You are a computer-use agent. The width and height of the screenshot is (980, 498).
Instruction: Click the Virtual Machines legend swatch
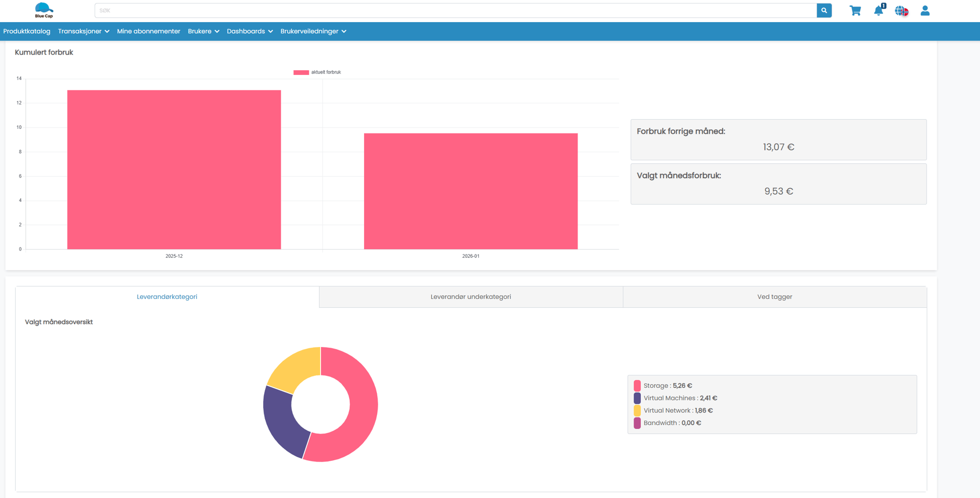pyautogui.click(x=637, y=398)
